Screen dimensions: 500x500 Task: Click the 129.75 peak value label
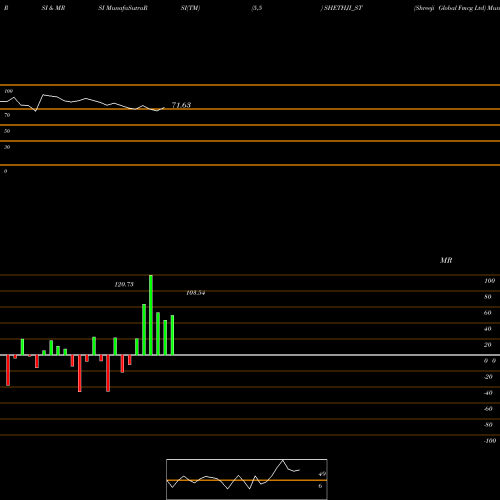(x=124, y=284)
